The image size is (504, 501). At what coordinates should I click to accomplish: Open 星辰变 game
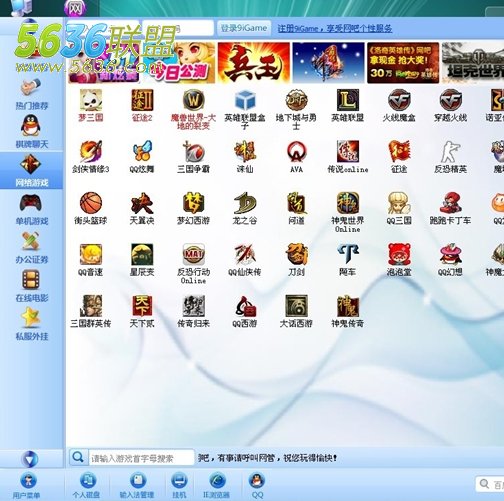pos(142,260)
